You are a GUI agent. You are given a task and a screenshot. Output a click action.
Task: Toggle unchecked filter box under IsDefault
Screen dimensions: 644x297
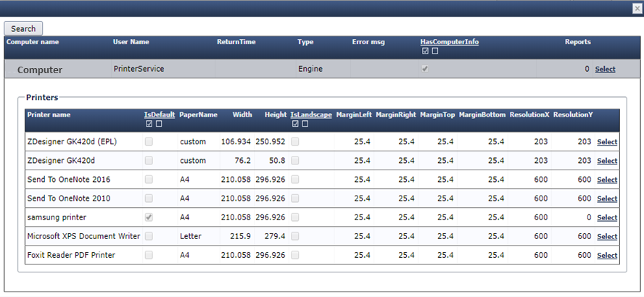click(159, 124)
